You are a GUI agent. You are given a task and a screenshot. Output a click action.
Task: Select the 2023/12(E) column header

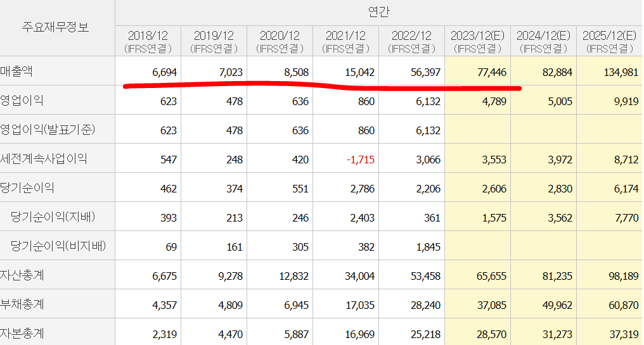pos(478,41)
